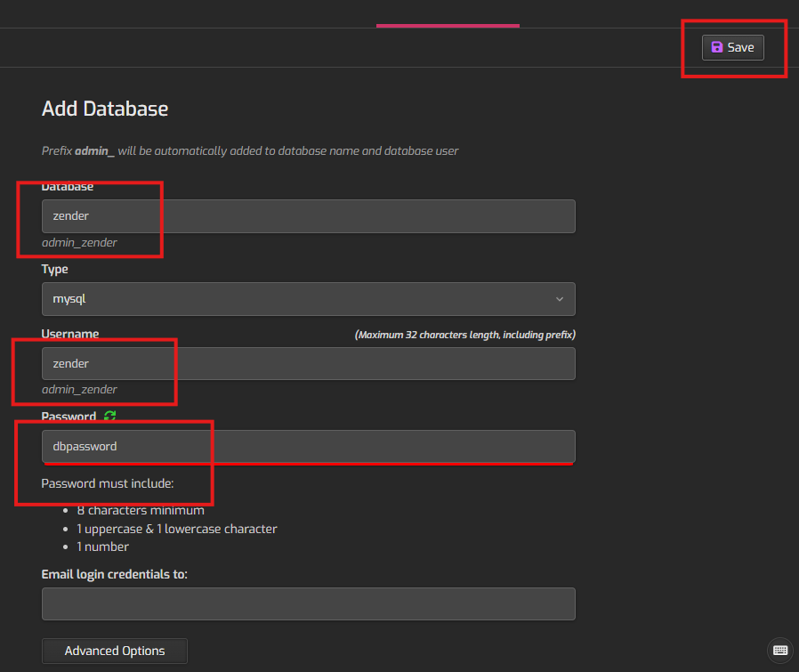Click the "Email login credentials to:" label

tap(115, 574)
